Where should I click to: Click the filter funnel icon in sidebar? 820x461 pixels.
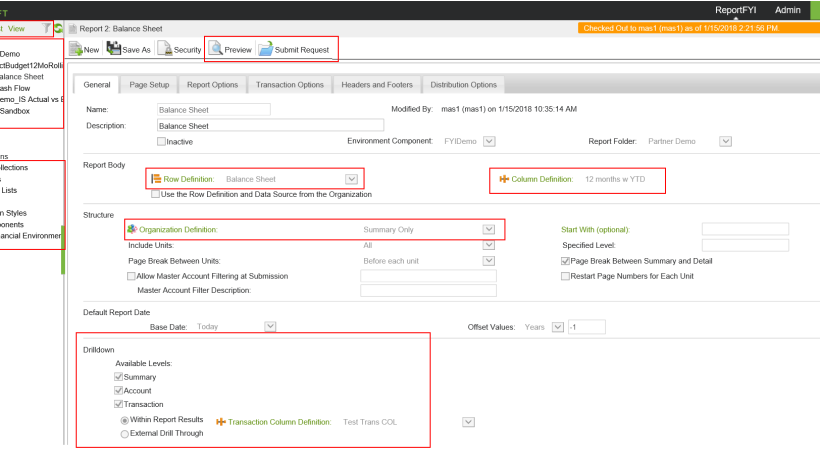pos(46,28)
